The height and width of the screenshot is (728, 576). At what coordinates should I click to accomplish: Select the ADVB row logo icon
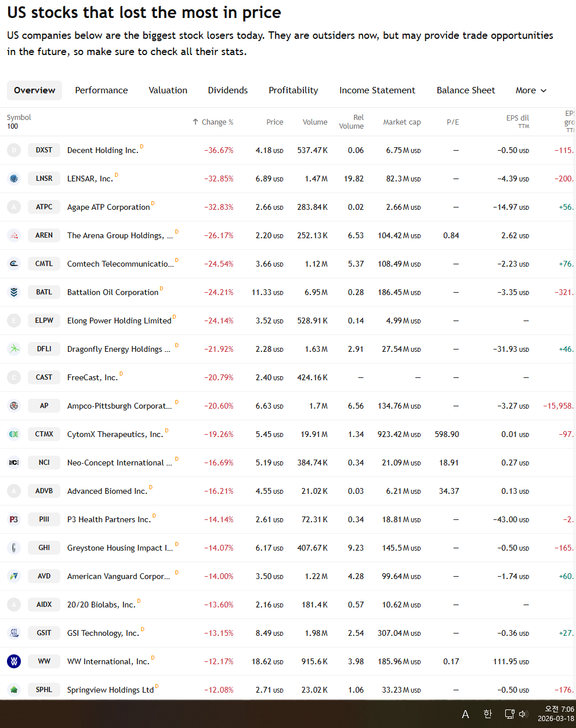[14, 491]
